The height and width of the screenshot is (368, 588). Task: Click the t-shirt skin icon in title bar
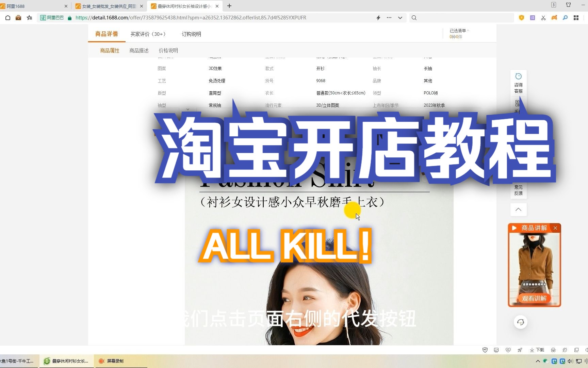(568, 5)
